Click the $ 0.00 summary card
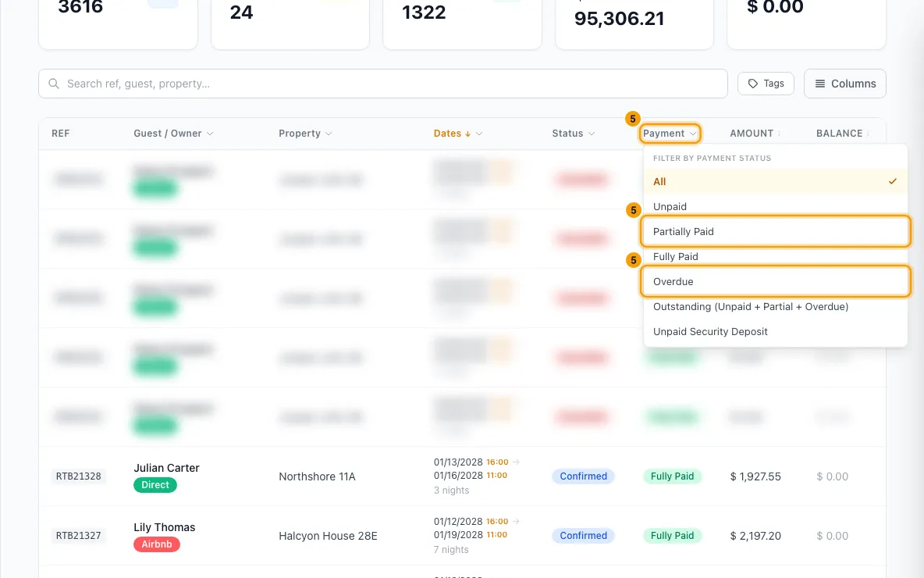Image resolution: width=924 pixels, height=578 pixels. click(x=807, y=23)
